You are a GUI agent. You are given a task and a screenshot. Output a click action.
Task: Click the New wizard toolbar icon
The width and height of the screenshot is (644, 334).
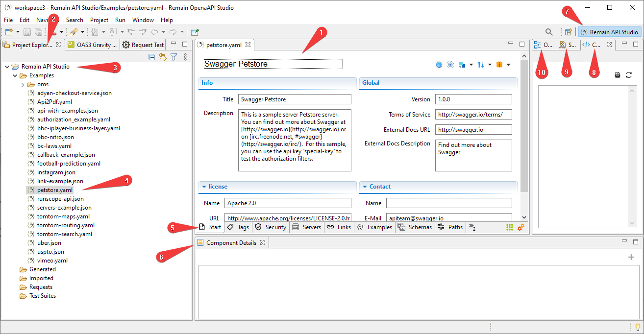(x=8, y=32)
